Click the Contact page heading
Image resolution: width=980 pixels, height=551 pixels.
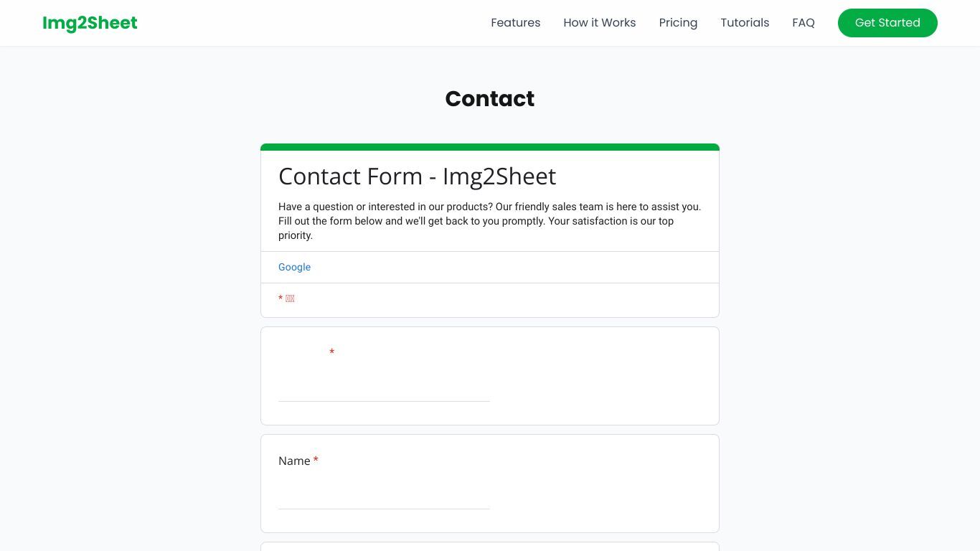(490, 98)
